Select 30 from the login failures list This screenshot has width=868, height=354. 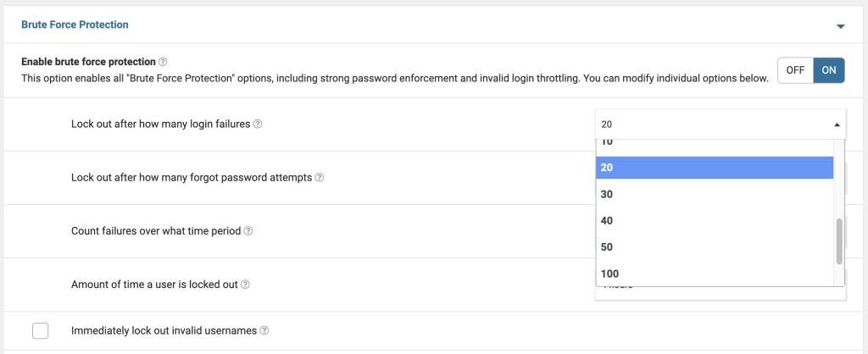[607, 194]
